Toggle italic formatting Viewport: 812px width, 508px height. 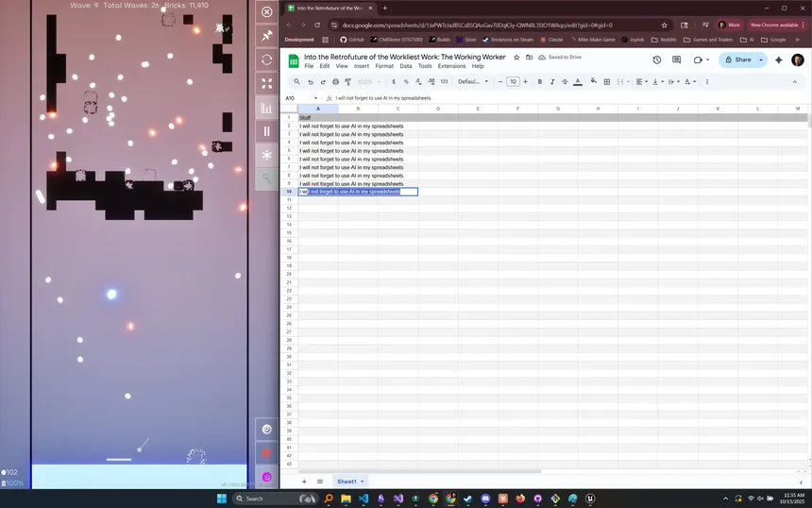coord(552,82)
